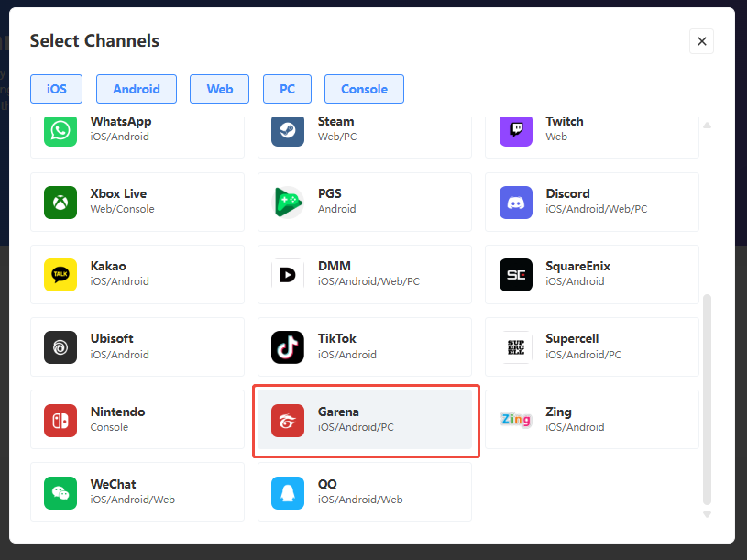Enable the Console platform filter
The image size is (747, 560).
click(x=364, y=89)
